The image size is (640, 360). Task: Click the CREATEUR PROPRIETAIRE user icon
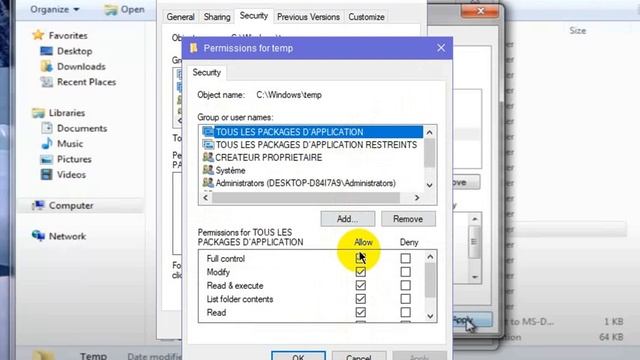(x=208, y=157)
